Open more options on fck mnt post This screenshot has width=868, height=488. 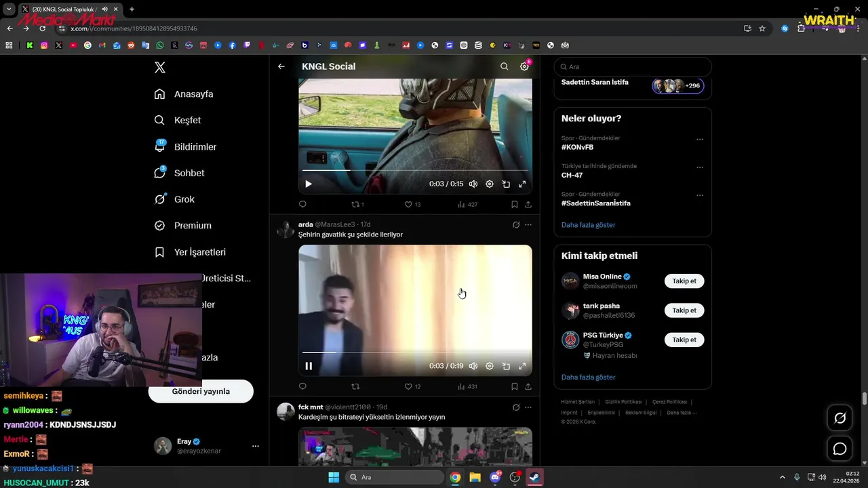coord(528,407)
